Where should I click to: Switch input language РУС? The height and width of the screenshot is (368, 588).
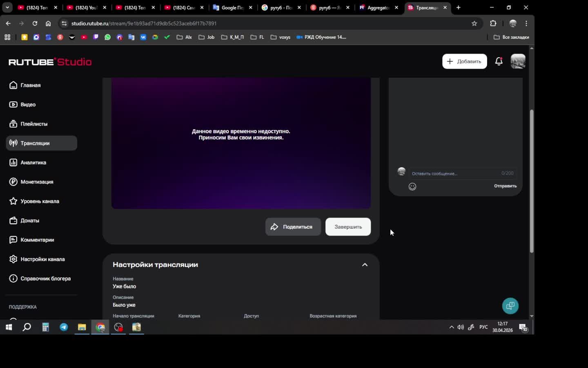coord(483,327)
